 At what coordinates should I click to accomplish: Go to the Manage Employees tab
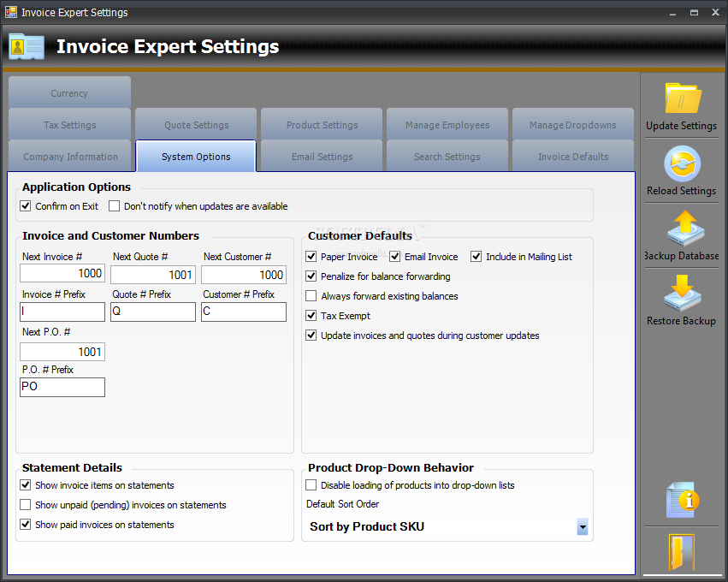point(447,124)
